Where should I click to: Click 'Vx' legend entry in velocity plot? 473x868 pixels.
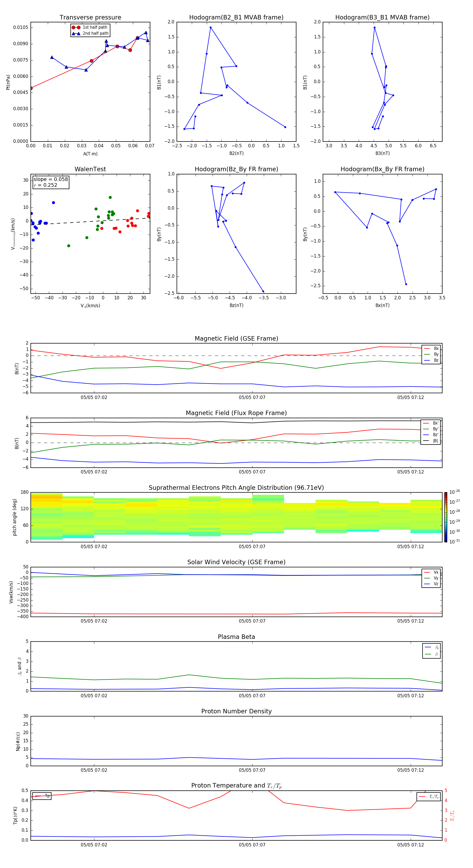coord(431,572)
